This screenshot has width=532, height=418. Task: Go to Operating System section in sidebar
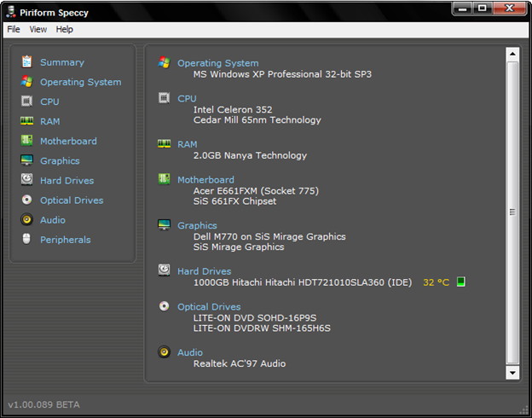(x=81, y=82)
